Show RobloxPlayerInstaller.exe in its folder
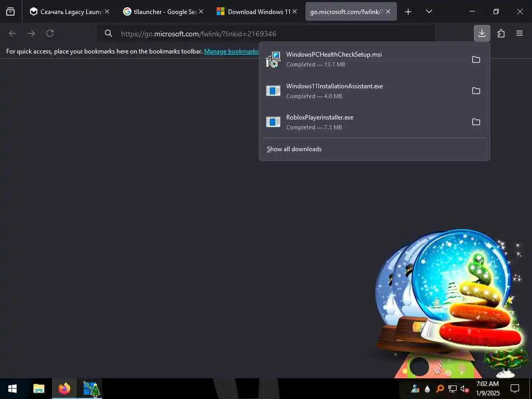 (476, 122)
